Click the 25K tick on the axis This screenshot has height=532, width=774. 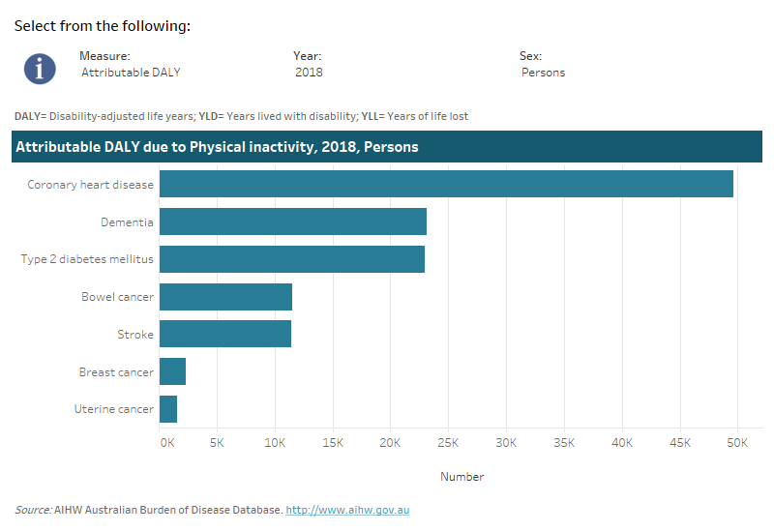[x=448, y=442]
